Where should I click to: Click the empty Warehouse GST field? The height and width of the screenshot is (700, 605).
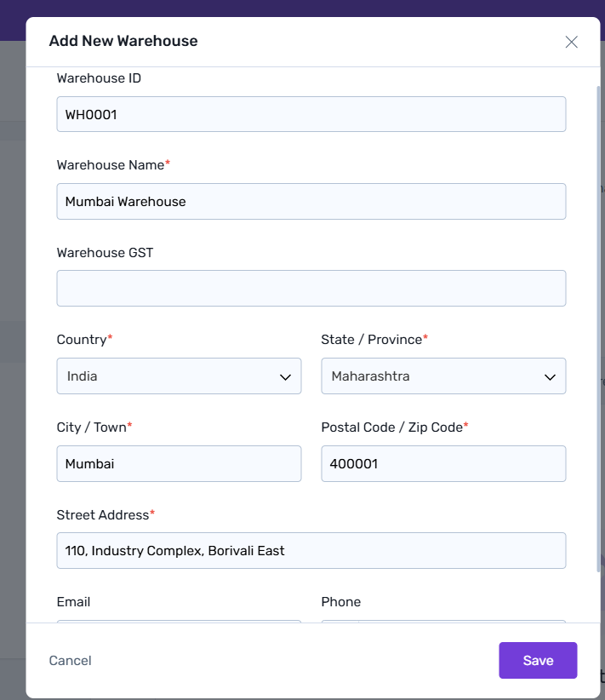pyautogui.click(x=311, y=289)
